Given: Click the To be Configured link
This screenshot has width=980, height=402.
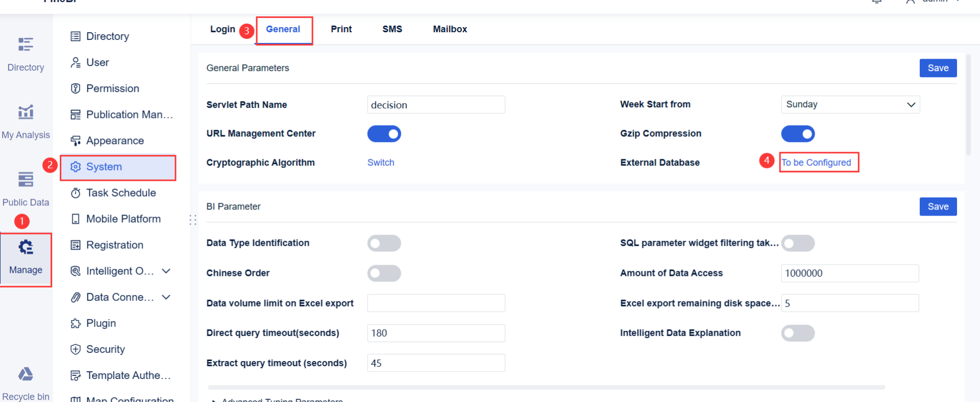Looking at the screenshot, I should tap(816, 162).
